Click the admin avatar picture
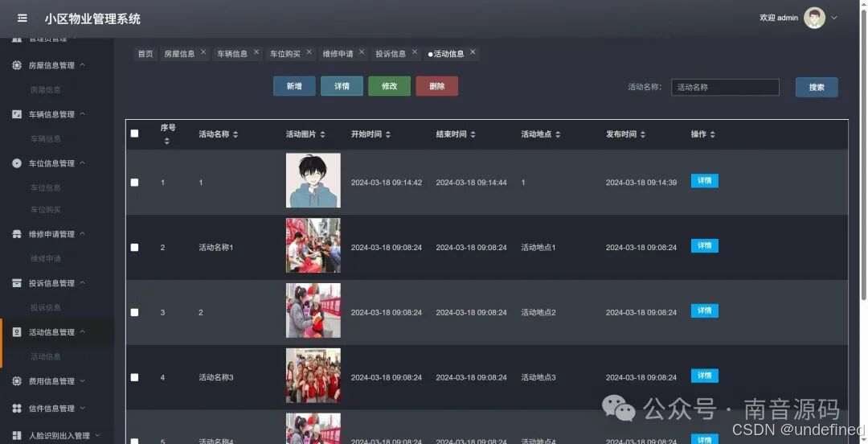This screenshot has height=444, width=868. click(x=814, y=18)
